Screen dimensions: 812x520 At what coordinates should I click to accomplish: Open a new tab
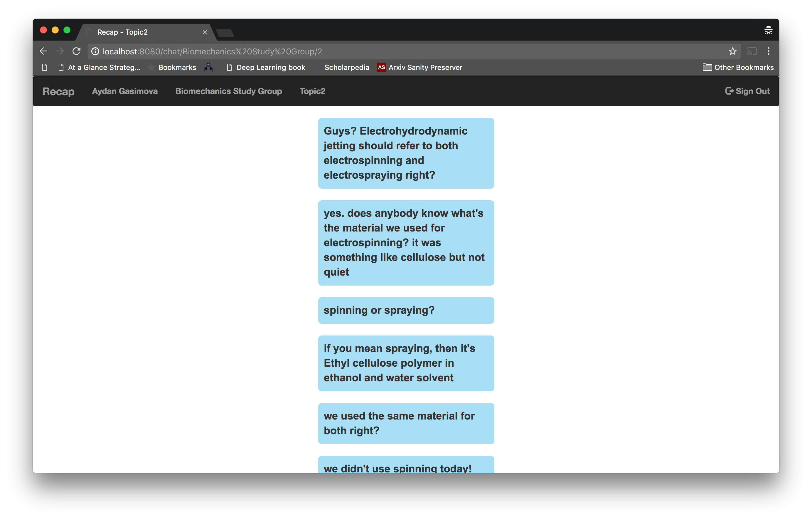coord(225,33)
